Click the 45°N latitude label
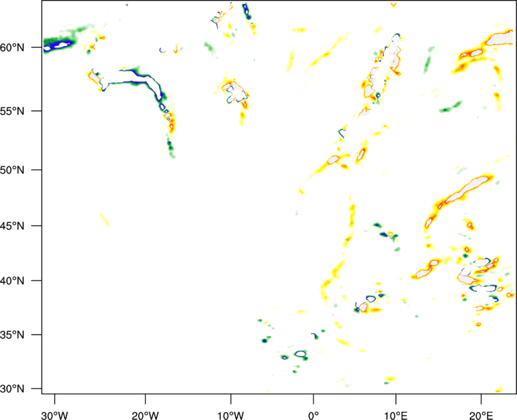The image size is (517, 420). pyautogui.click(x=12, y=226)
